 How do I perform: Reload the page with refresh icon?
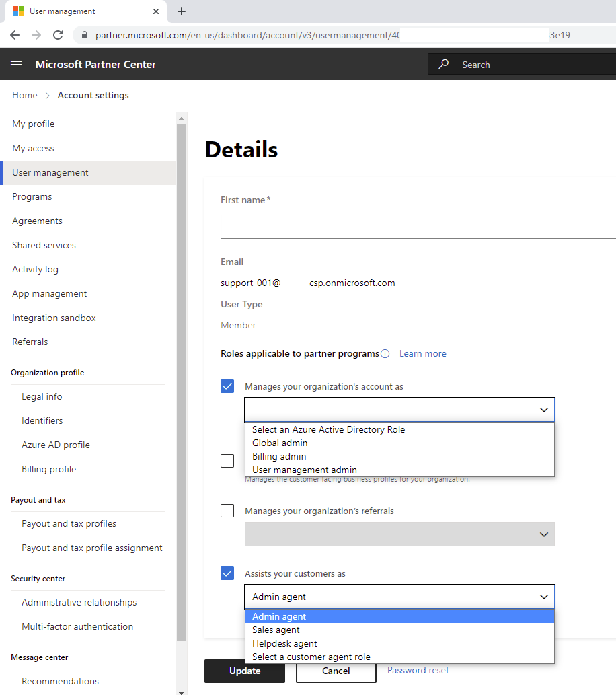(58, 35)
